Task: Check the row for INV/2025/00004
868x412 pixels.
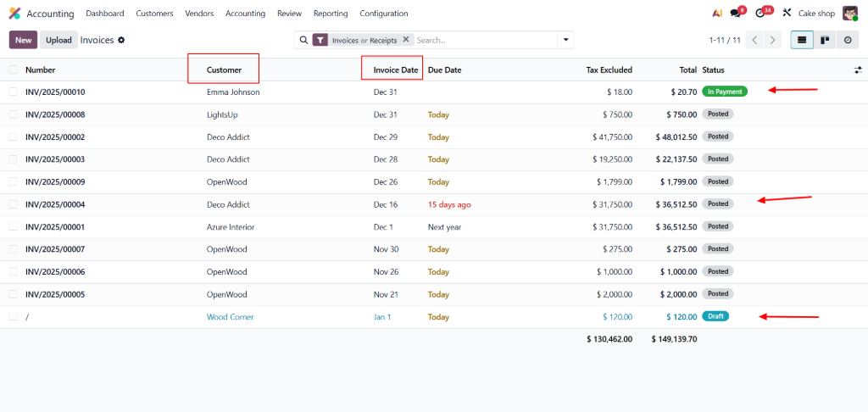Action: [13, 204]
